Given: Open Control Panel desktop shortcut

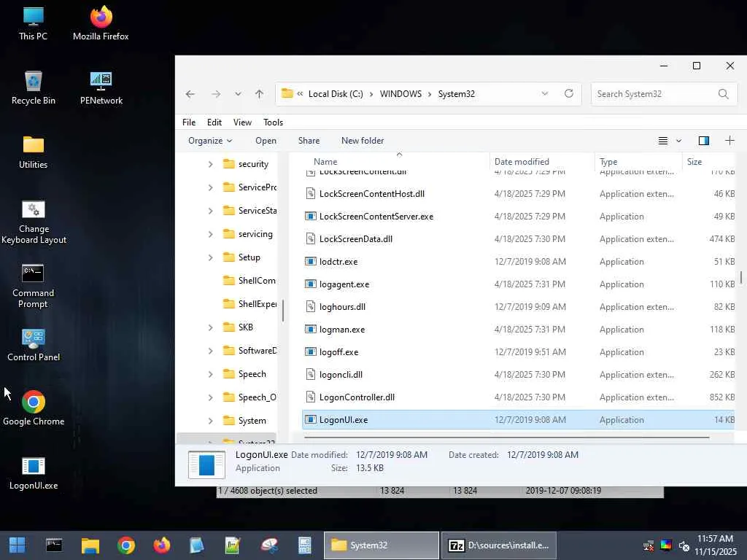Looking at the screenshot, I should tap(34, 345).
